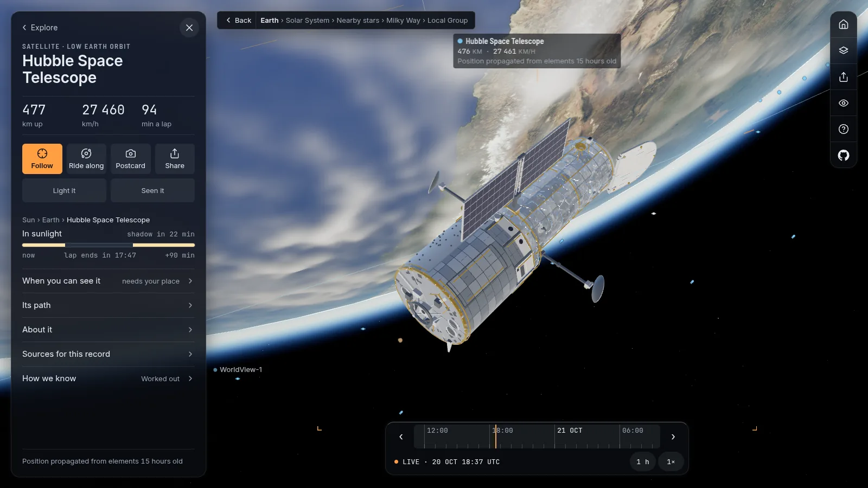The height and width of the screenshot is (488, 868).
Task: Select Nearby stars scale level
Action: (358, 21)
